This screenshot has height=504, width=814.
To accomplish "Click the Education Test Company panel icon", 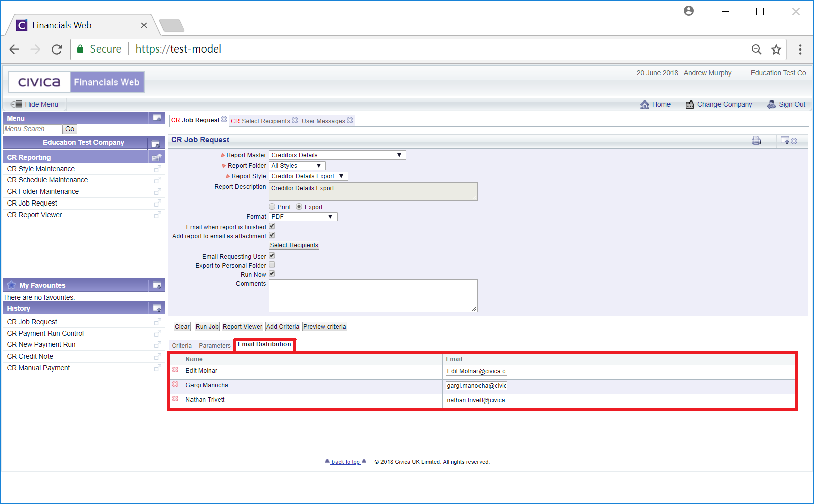I will click(x=156, y=144).
